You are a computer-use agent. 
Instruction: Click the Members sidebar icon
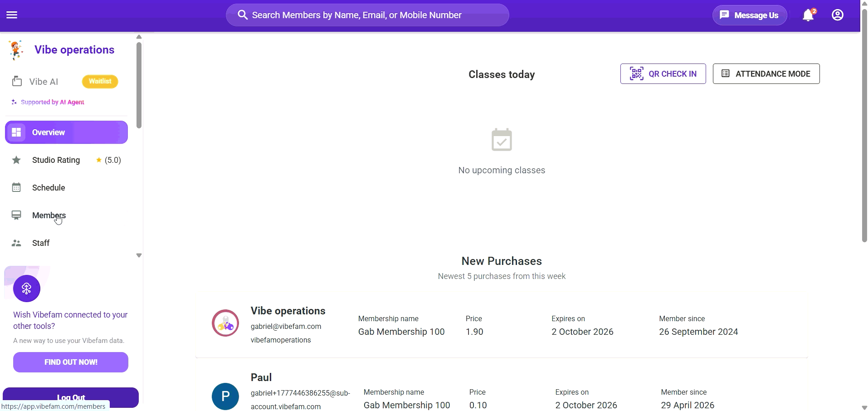click(x=16, y=215)
